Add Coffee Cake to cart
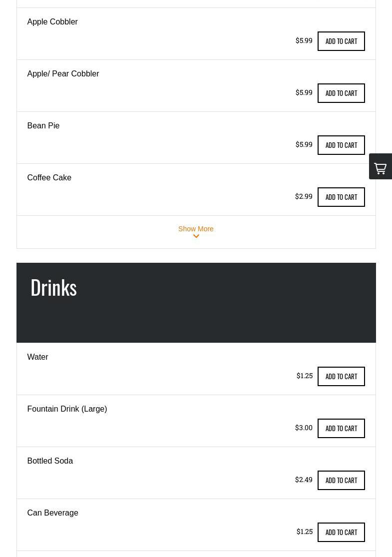 341,197
